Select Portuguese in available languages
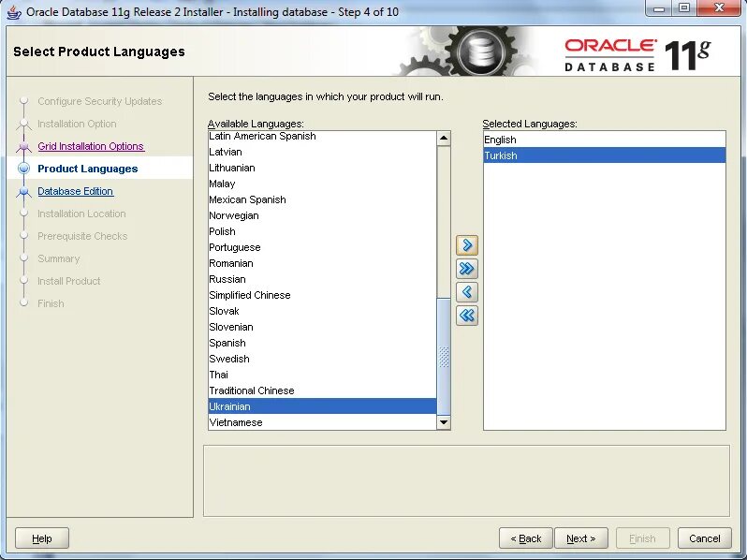Viewport: 747px width, 560px height. click(323, 247)
